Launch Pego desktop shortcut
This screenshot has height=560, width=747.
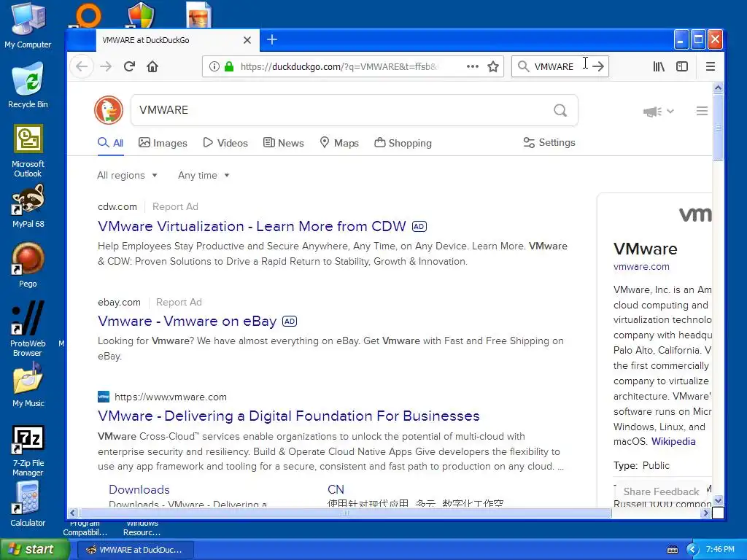pos(28,265)
